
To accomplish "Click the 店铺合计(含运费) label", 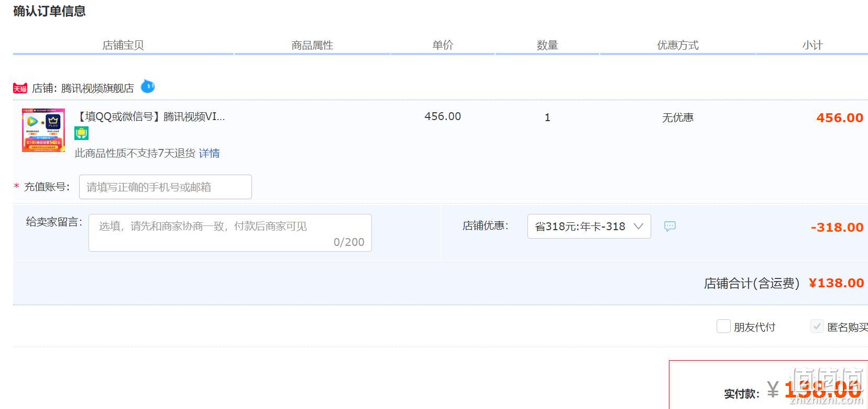I will (752, 284).
